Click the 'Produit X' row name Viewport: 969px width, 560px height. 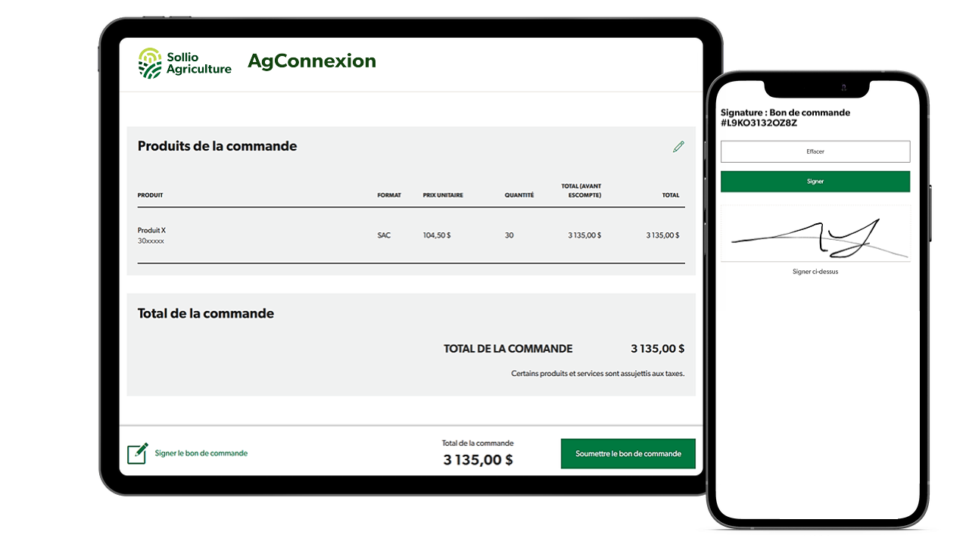(x=151, y=230)
